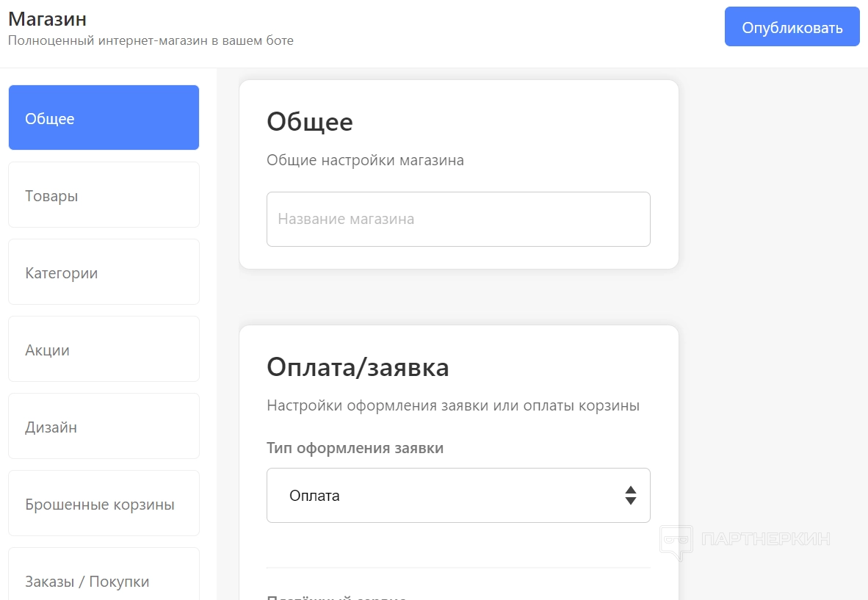Open the Товары section
868x600 pixels.
[x=104, y=195]
